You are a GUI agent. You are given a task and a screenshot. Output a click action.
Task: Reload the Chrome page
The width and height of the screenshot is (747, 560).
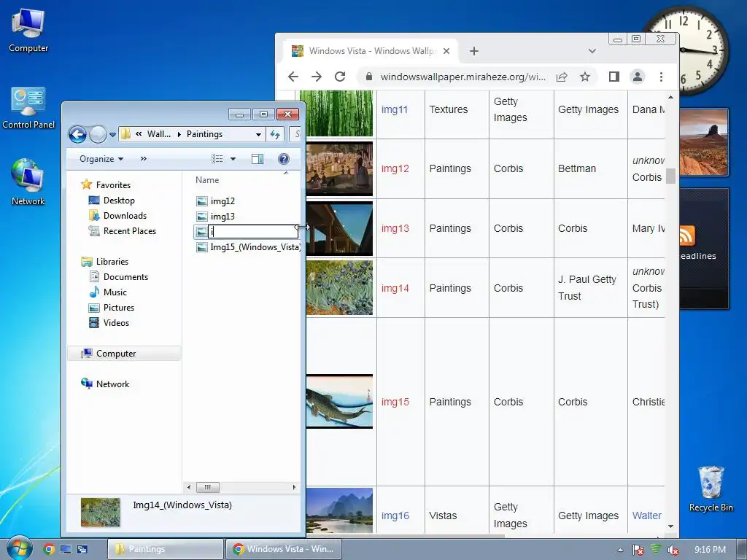340,77
